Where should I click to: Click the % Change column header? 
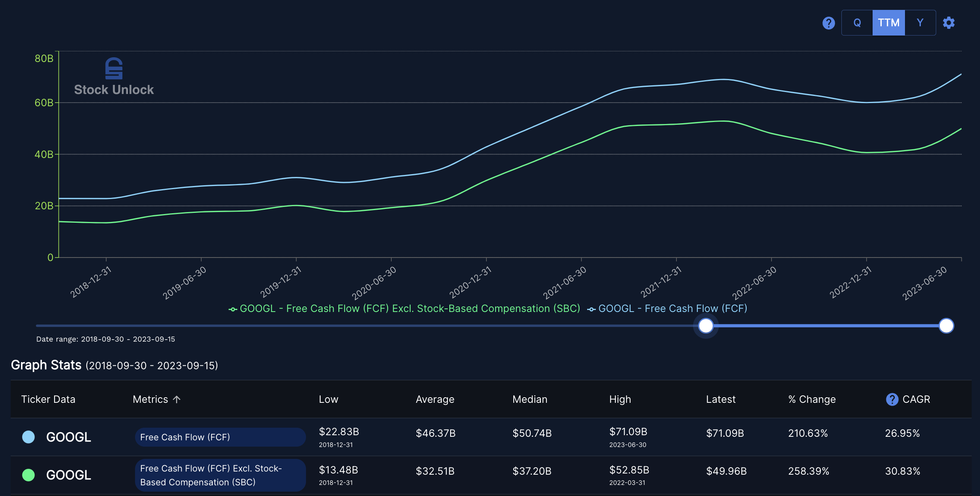pos(812,399)
